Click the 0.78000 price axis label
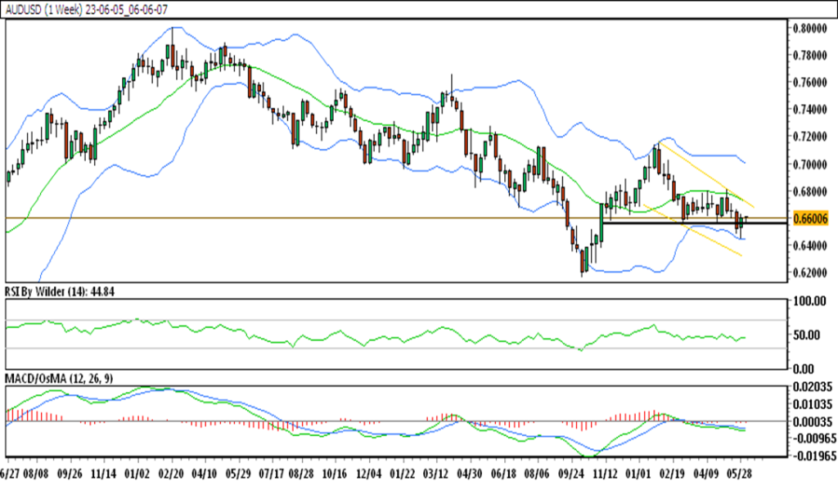Screen dimensions: 838x504 pos(809,56)
